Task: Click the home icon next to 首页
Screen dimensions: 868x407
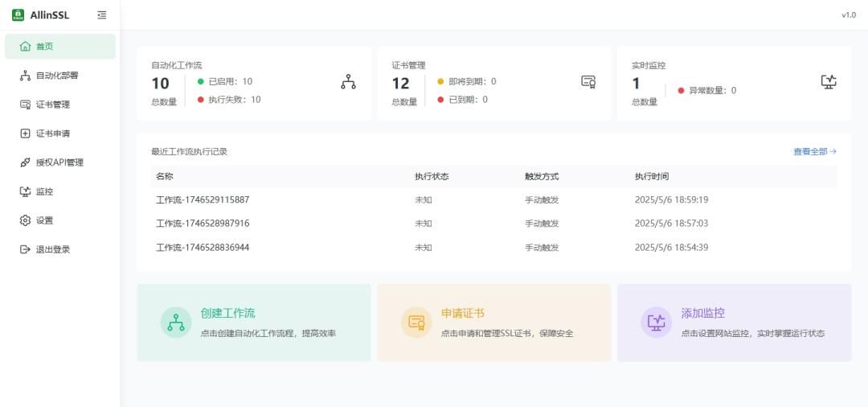Action: pos(25,47)
